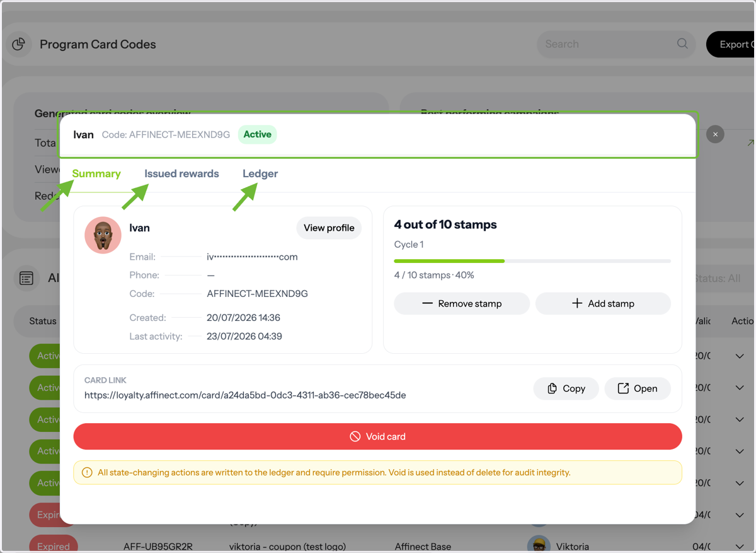Click the Created date 20/07/2026 14:36
The width and height of the screenshot is (756, 553).
point(243,318)
